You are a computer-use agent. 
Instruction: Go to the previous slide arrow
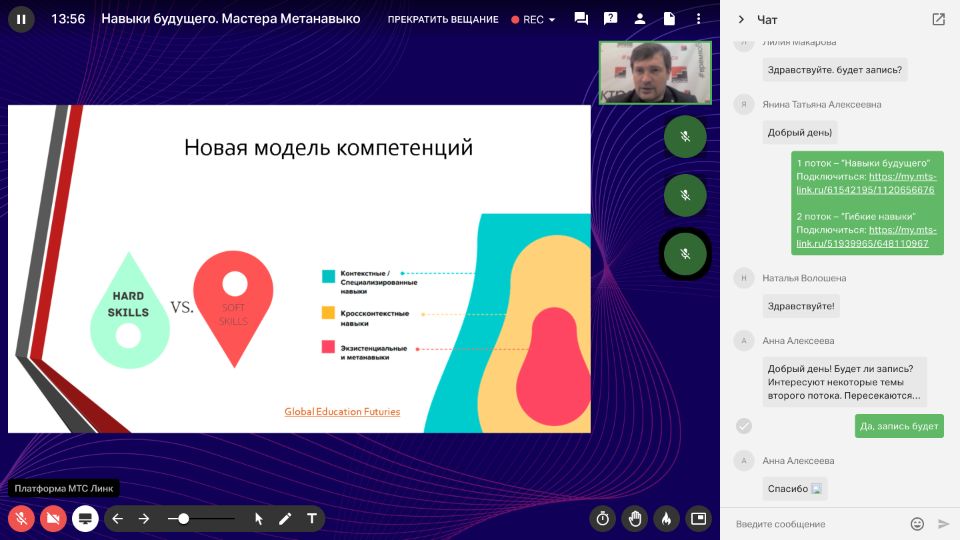pyautogui.click(x=118, y=519)
